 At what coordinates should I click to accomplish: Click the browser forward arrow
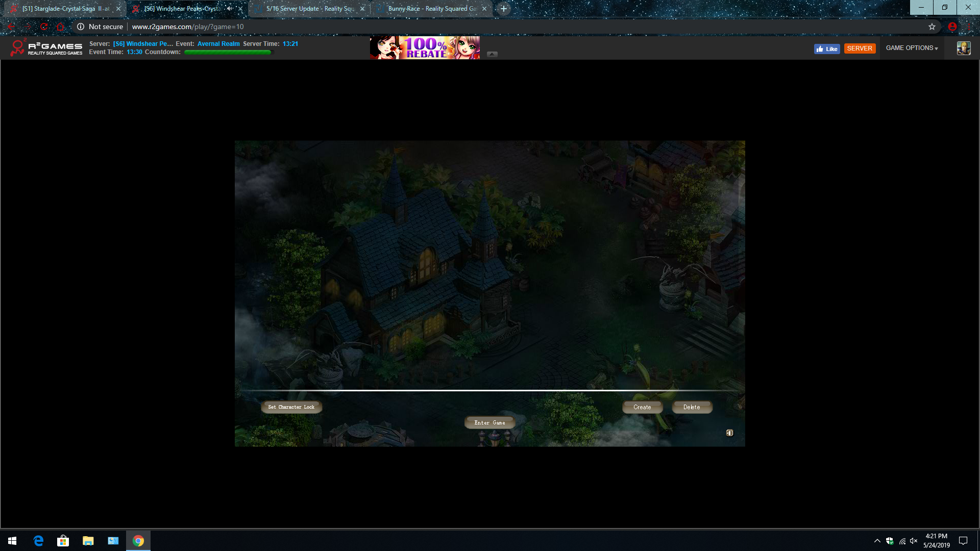click(28, 27)
